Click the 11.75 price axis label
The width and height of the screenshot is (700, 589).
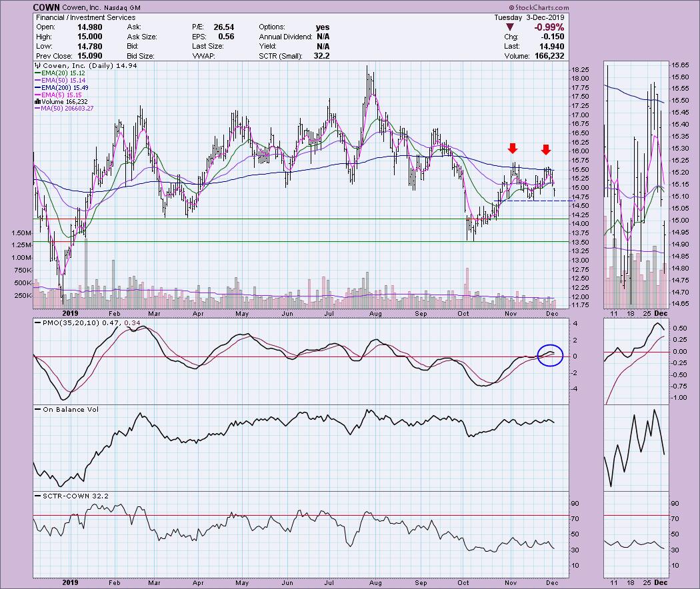(x=579, y=305)
